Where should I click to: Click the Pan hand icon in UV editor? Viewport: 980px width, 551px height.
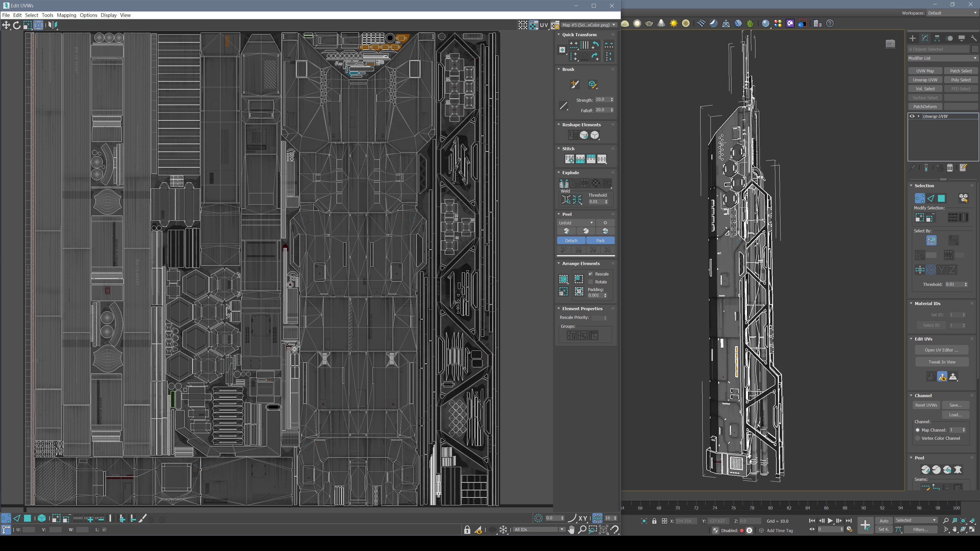571,529
